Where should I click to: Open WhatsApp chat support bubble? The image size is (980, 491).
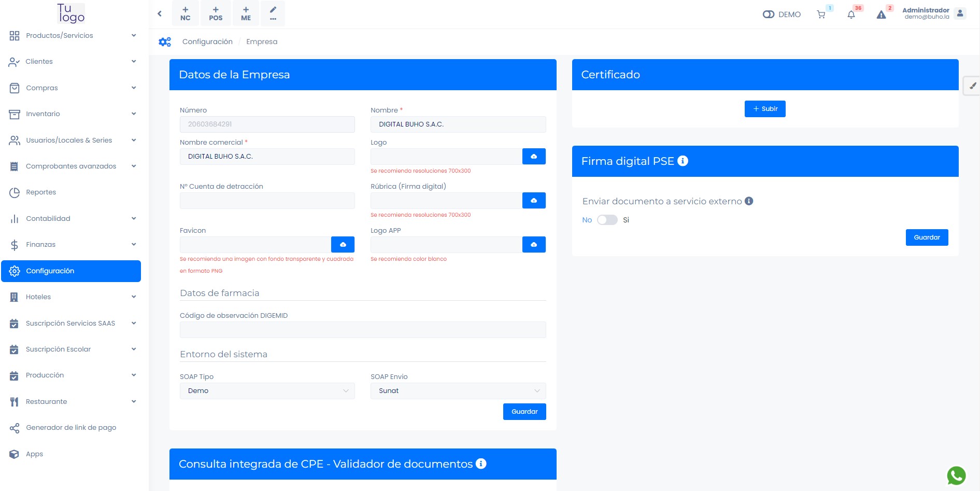pyautogui.click(x=956, y=475)
